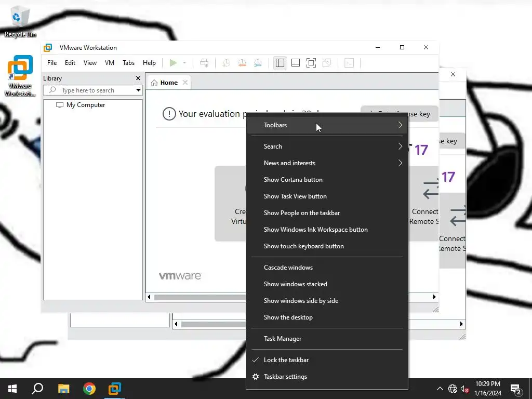Open the VM menu
The image size is (532, 399).
click(x=110, y=63)
